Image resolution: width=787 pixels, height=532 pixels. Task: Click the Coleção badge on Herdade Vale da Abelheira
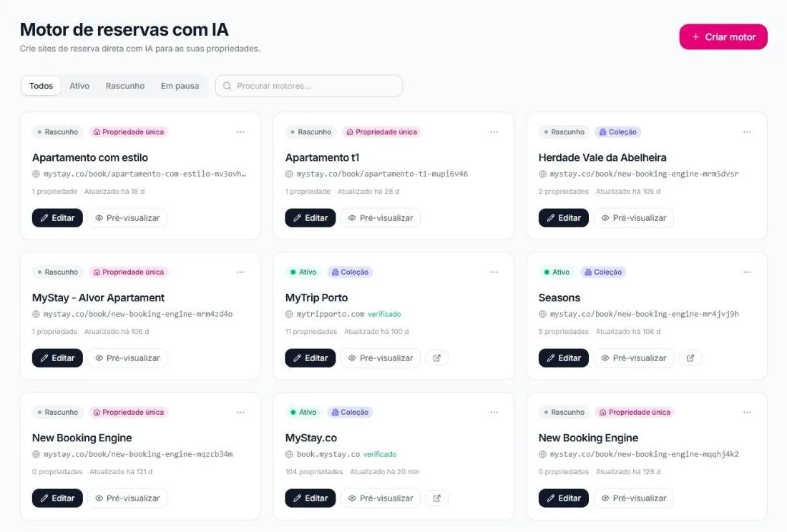pos(618,132)
